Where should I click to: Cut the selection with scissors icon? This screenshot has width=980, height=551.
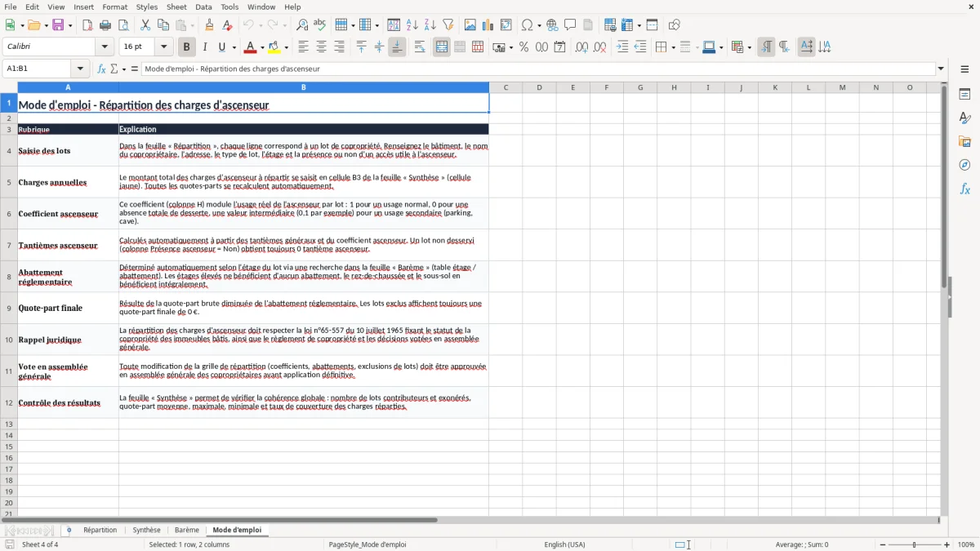[145, 25]
